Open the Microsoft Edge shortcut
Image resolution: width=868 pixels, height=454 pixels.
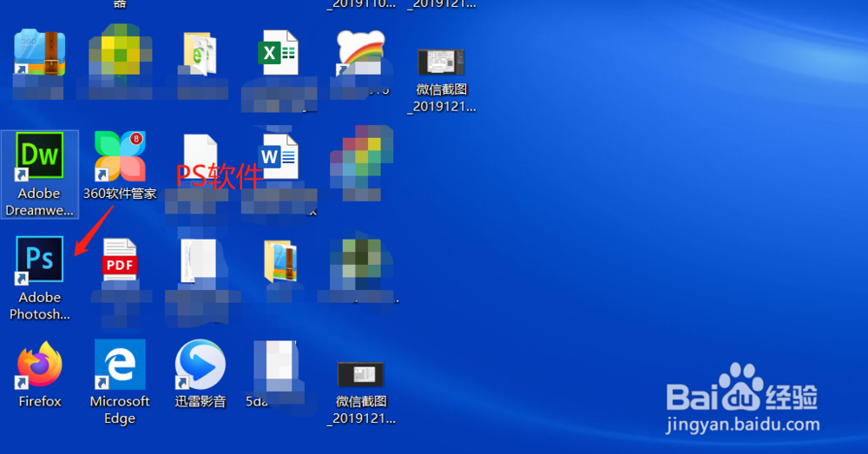point(120,365)
